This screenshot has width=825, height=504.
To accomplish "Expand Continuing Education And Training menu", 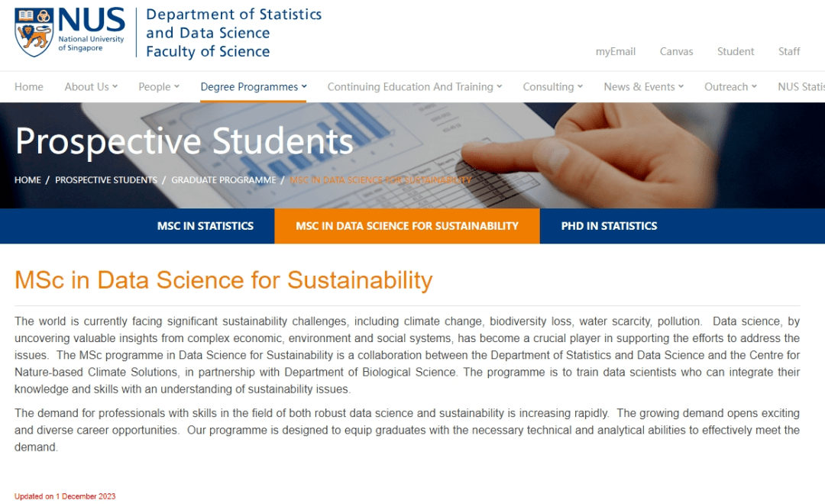I will point(415,86).
